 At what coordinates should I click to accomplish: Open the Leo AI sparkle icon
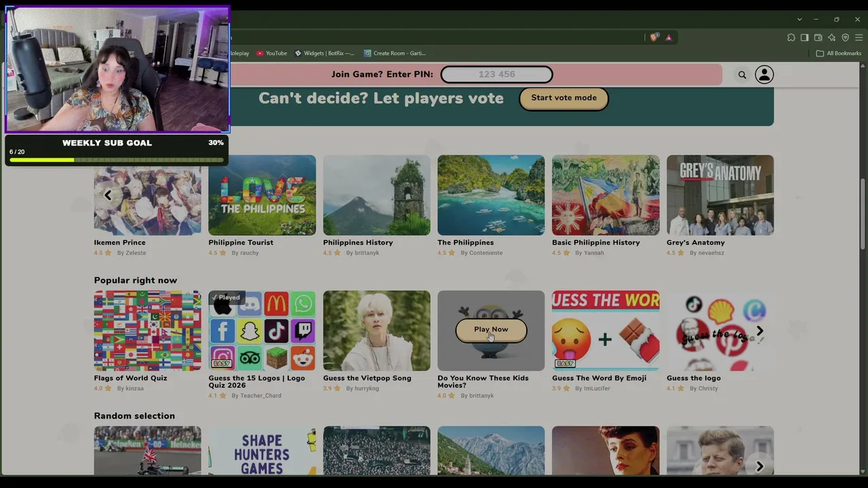coord(831,37)
